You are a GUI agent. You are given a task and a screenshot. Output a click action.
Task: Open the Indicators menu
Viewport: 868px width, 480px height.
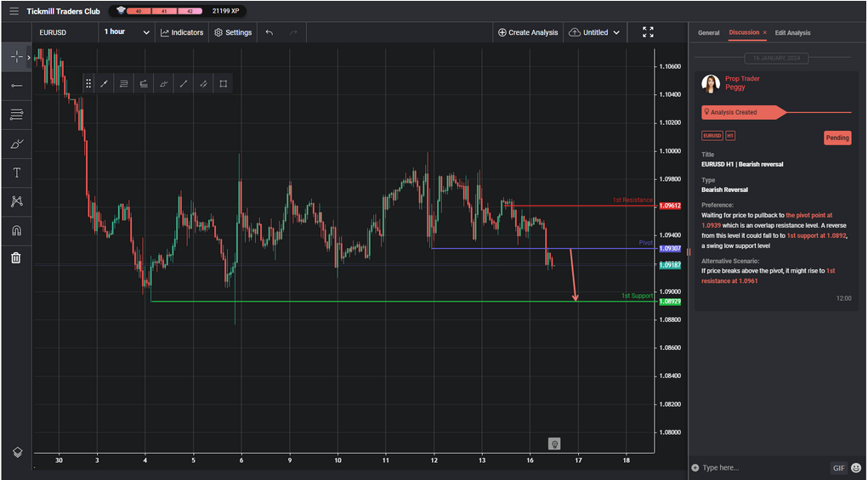(x=182, y=32)
